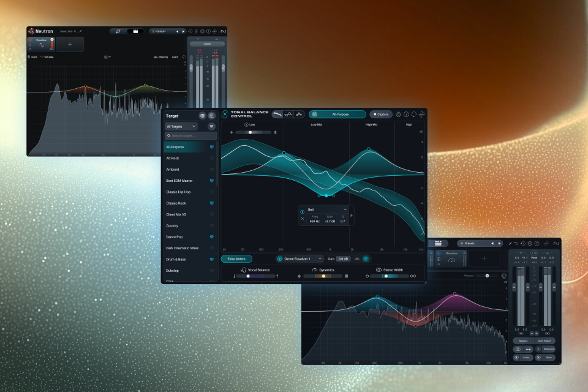Click the plus to add a Neutron module

coord(69,44)
